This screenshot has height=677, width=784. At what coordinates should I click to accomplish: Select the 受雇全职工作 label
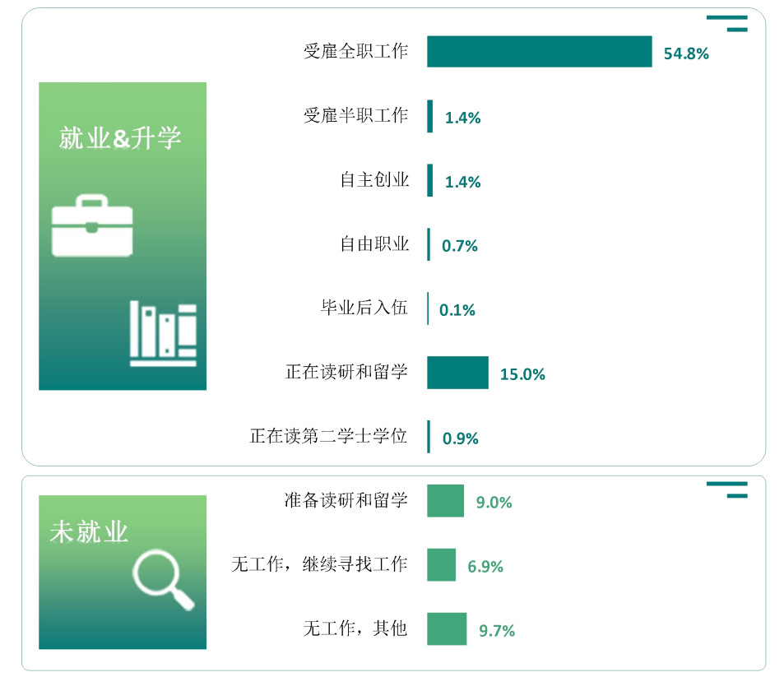pos(356,51)
